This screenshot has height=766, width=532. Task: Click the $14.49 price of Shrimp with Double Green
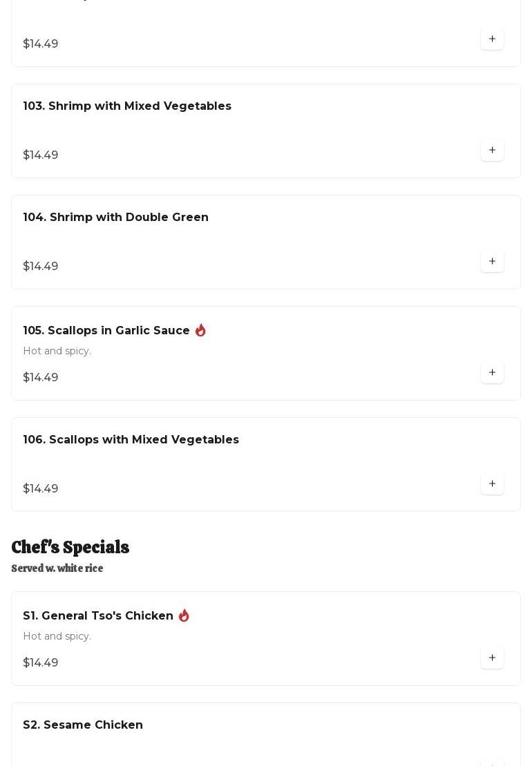click(41, 266)
